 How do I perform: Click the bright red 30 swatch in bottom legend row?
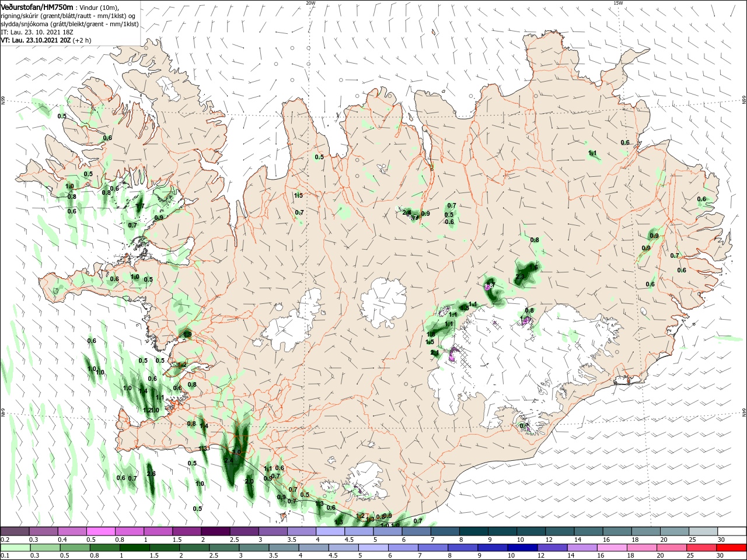click(731, 548)
